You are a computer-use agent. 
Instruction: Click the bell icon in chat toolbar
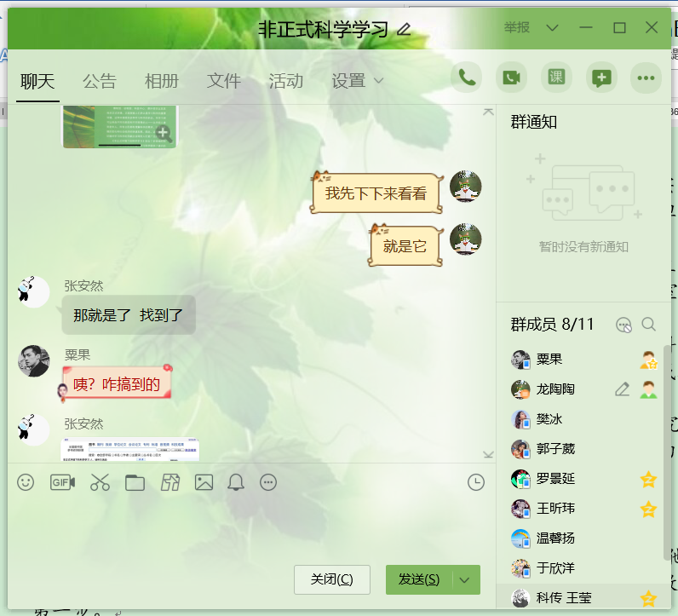[x=236, y=483]
